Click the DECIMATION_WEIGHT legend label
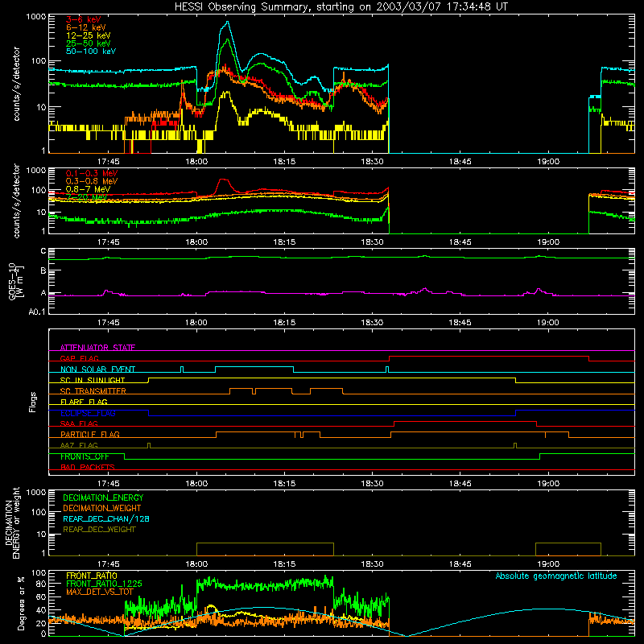 pos(101,508)
